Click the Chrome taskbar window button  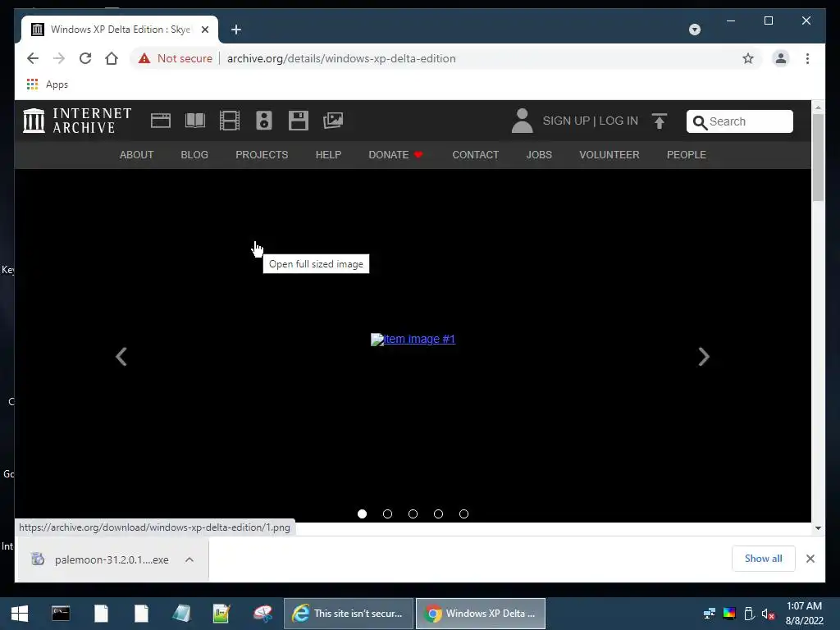[481, 614]
